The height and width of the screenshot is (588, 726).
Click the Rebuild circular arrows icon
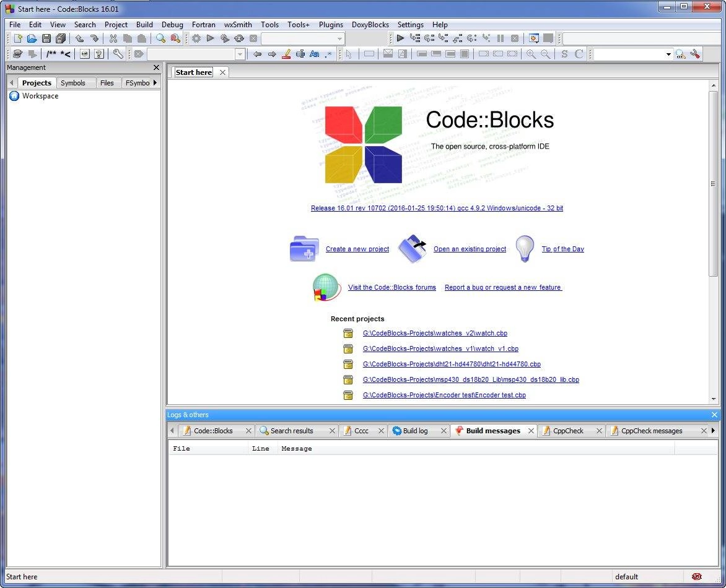pos(239,38)
